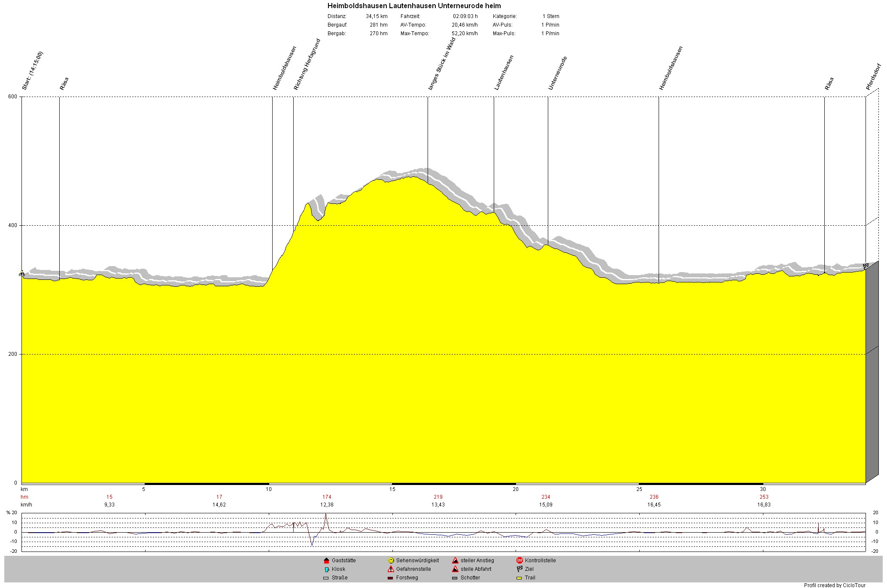This screenshot has width=887, height=588.
Task: Click the Bergab value 270 hm
Action: 378,33
